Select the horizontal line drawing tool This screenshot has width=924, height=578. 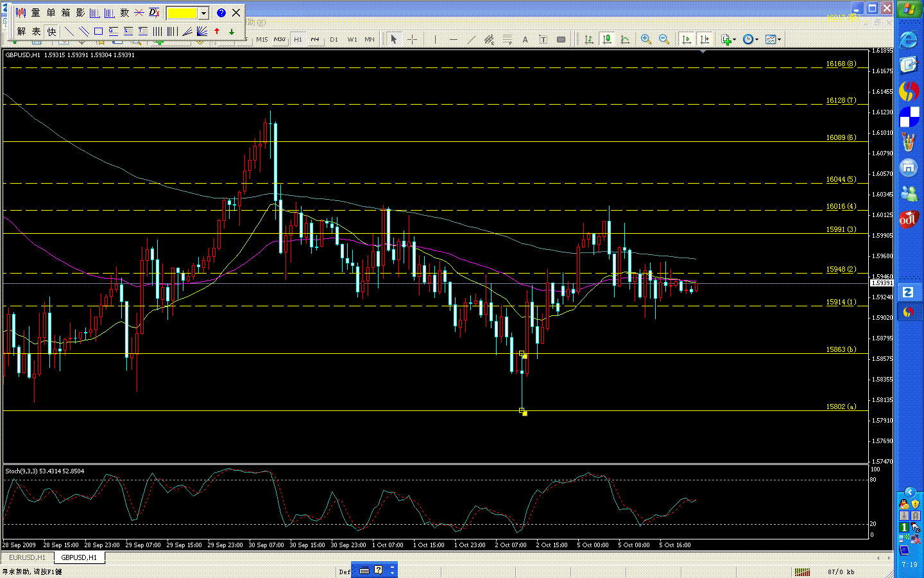(454, 39)
